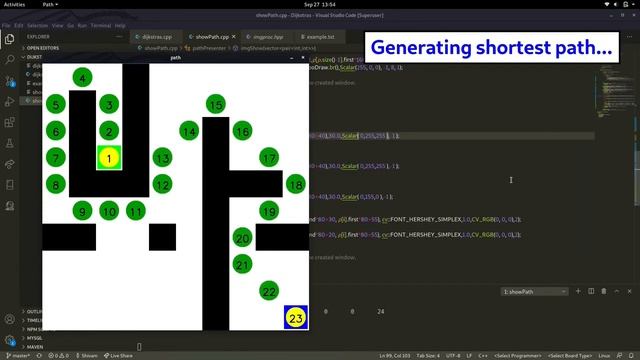The image size is (640, 360).
Task: Open the Search view in the activity bar
Action: pos(9,60)
